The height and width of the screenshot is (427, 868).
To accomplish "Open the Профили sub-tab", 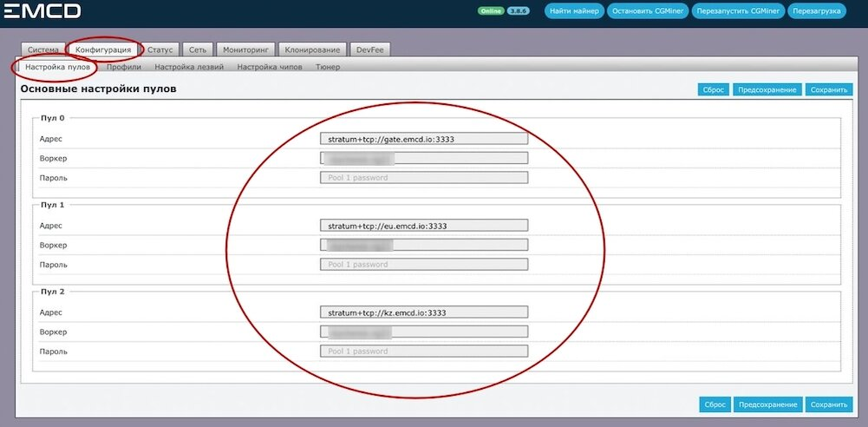I will [x=124, y=67].
